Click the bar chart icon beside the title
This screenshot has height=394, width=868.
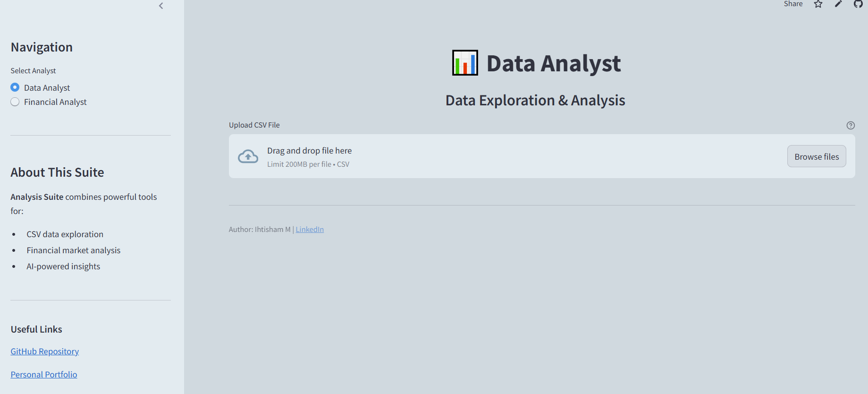pos(465,63)
